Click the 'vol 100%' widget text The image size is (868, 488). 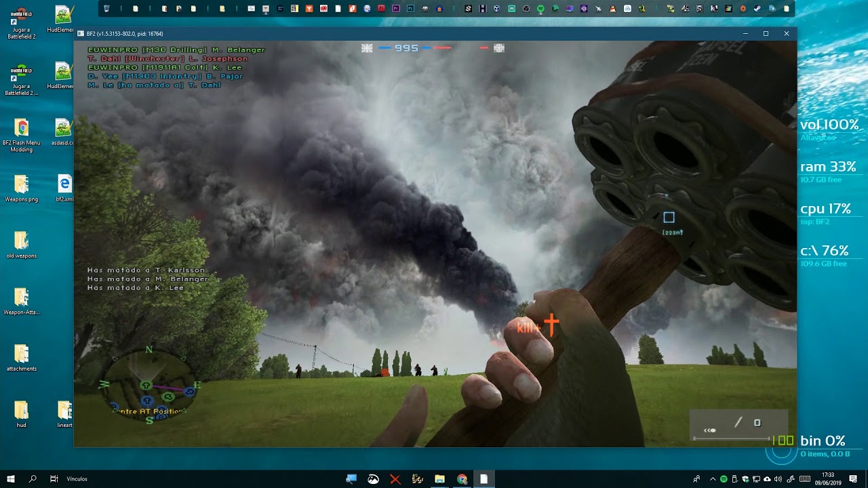pyautogui.click(x=829, y=125)
